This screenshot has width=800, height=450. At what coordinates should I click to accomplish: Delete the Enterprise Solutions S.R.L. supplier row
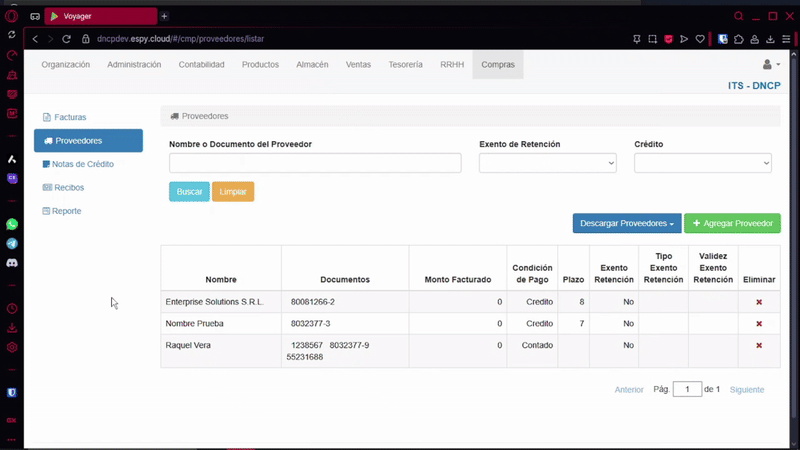[759, 302]
